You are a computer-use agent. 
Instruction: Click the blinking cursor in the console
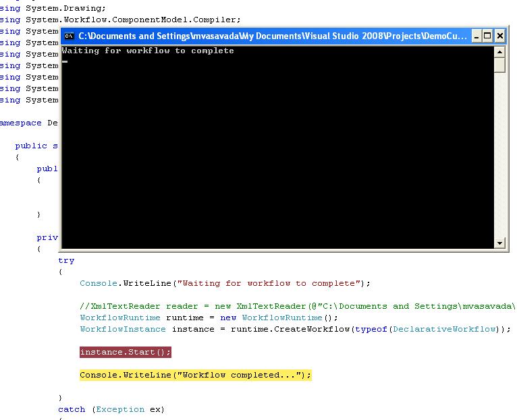click(65, 61)
